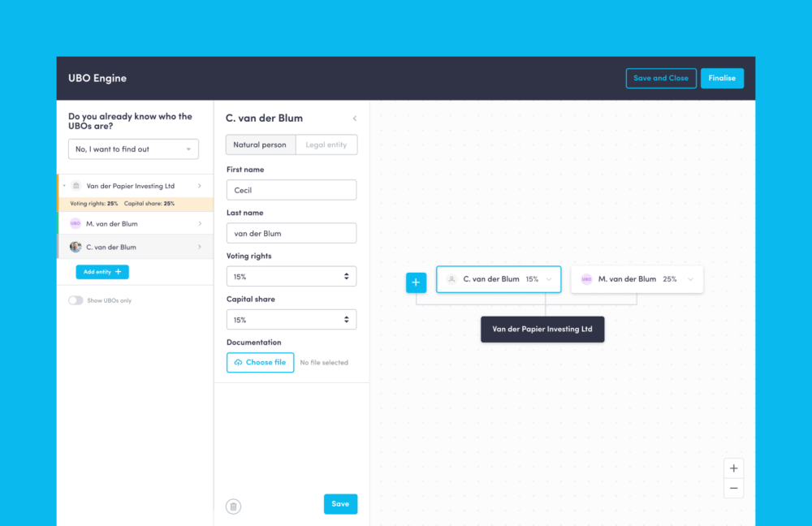Image resolution: width=812 pixels, height=526 pixels.
Task: Click the M. van der Blum name on the diagram node
Action: coord(627,279)
